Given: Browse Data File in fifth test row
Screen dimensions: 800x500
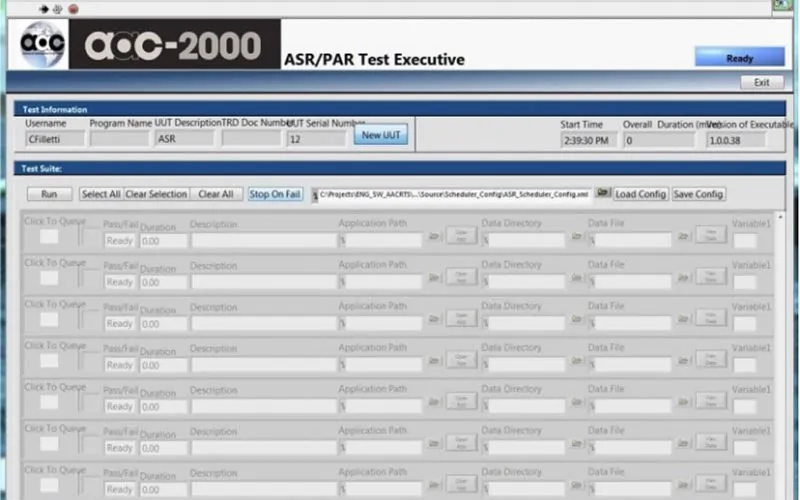Looking at the screenshot, I should [683, 402].
